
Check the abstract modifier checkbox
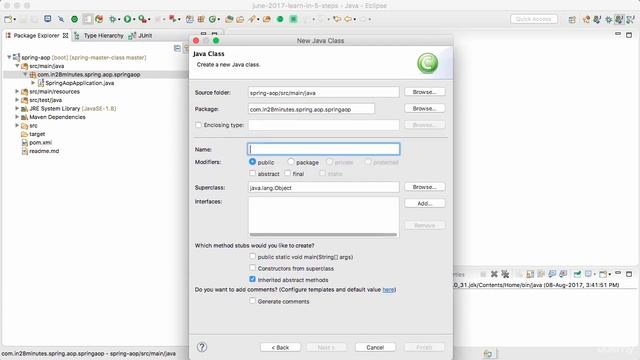(x=252, y=173)
